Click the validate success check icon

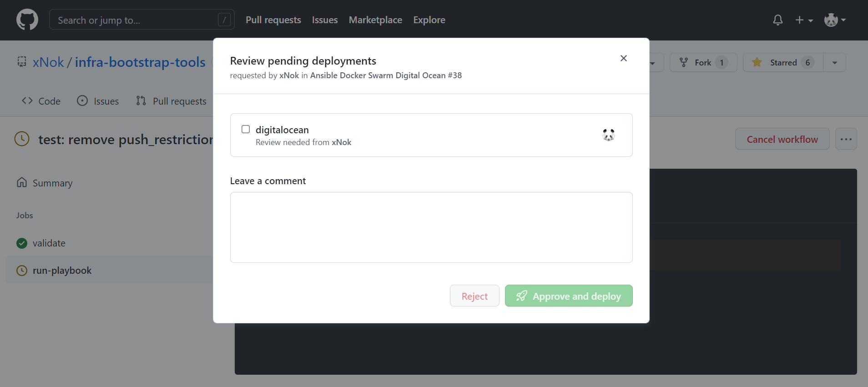pyautogui.click(x=22, y=243)
